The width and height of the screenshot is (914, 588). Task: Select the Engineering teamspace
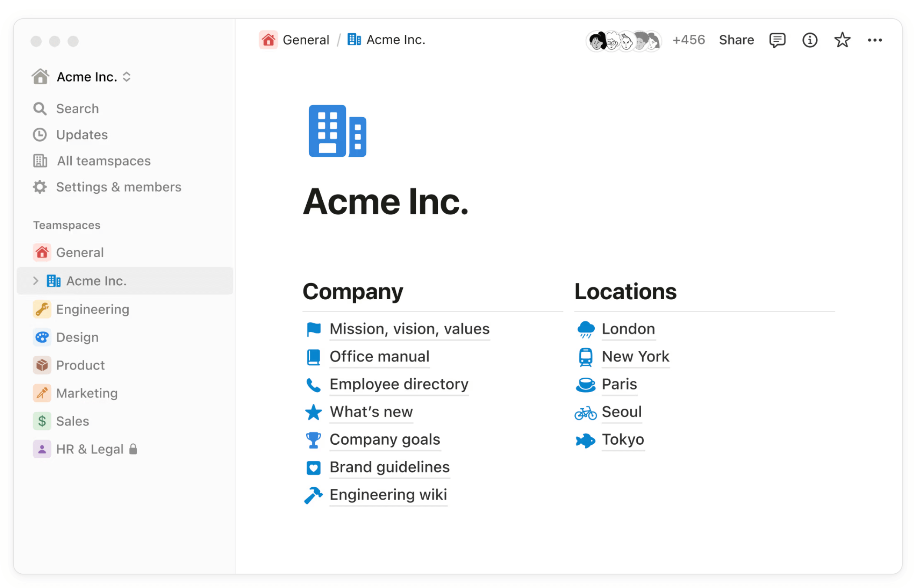[x=93, y=309]
